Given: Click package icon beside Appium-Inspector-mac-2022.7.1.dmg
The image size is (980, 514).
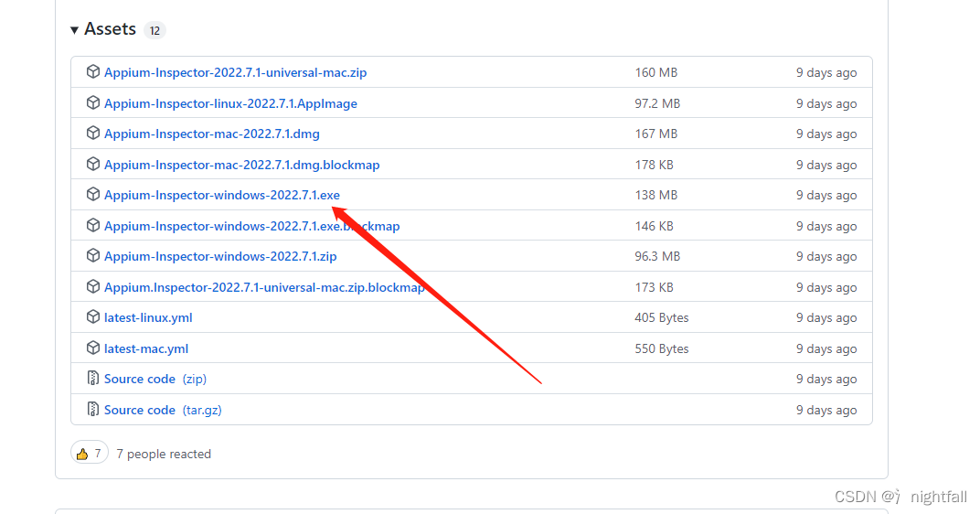Looking at the screenshot, I should tap(93, 134).
